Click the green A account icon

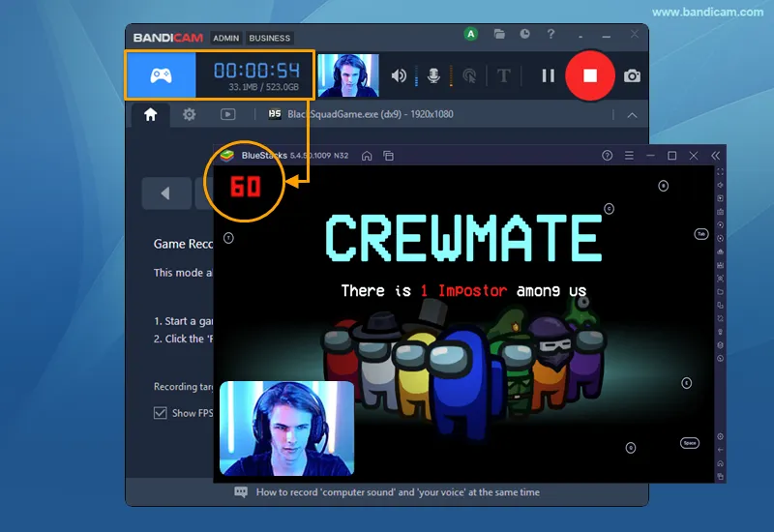(x=471, y=34)
